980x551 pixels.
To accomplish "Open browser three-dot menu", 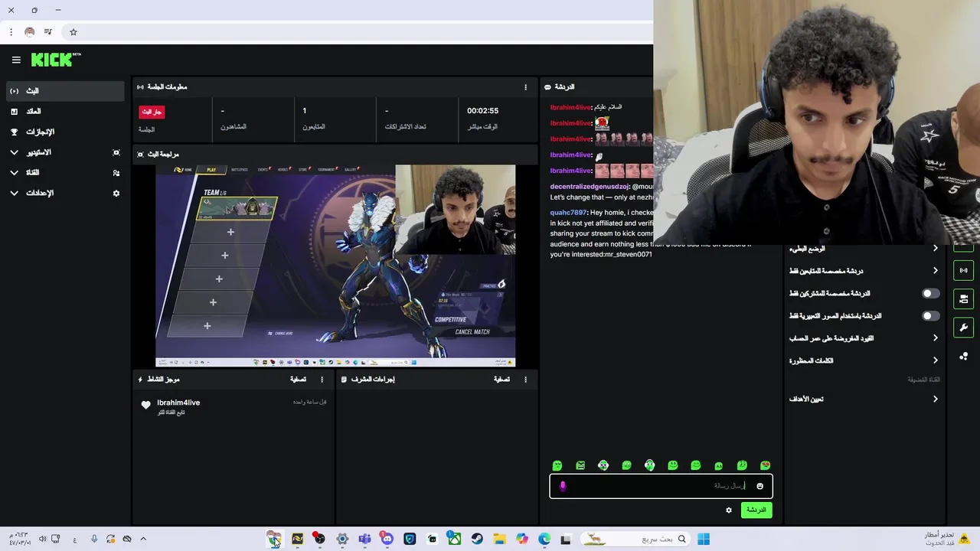I will (x=11, y=32).
